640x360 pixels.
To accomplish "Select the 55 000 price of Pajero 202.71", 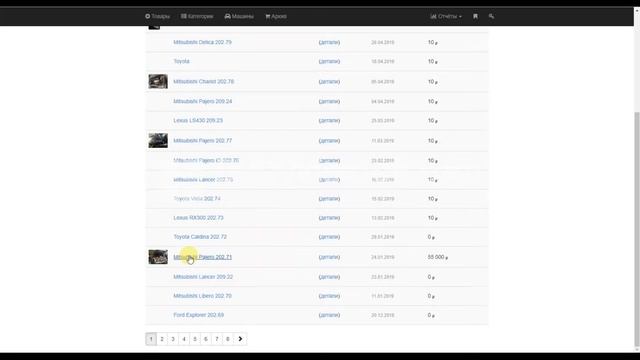I will [x=438, y=257].
